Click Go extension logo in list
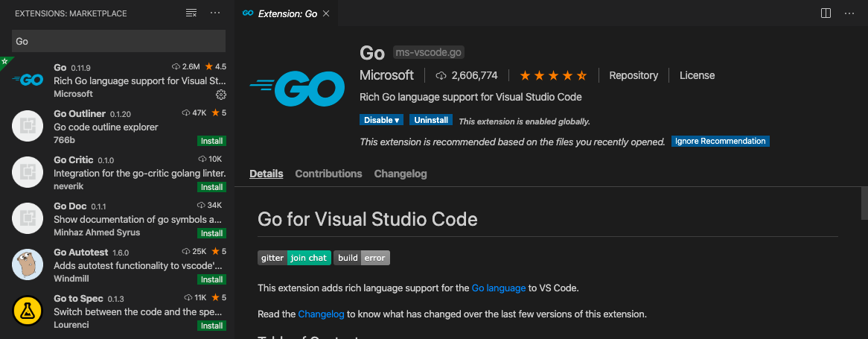The image size is (868, 339). (x=28, y=80)
